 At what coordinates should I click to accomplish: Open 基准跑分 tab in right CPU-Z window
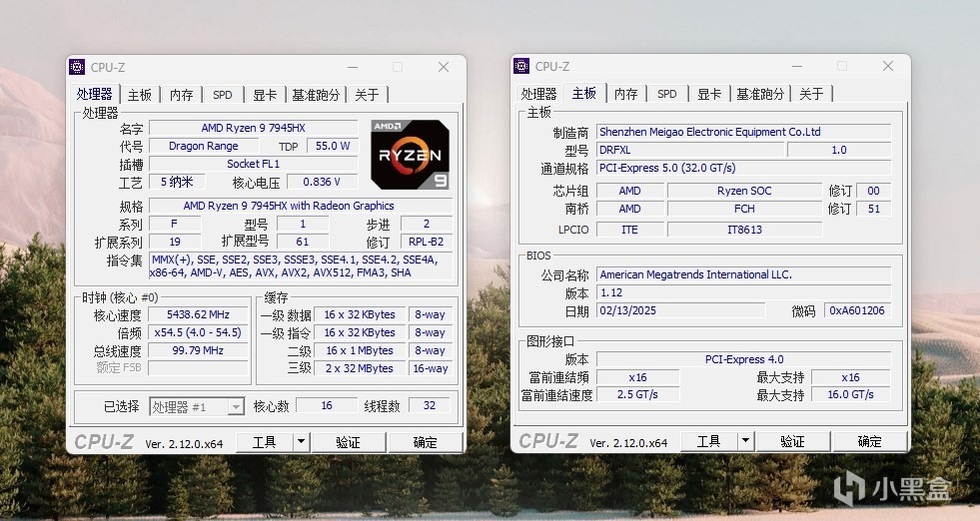point(760,94)
